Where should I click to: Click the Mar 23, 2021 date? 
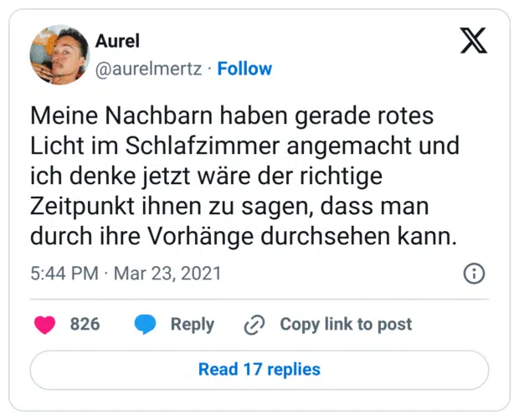(167, 274)
